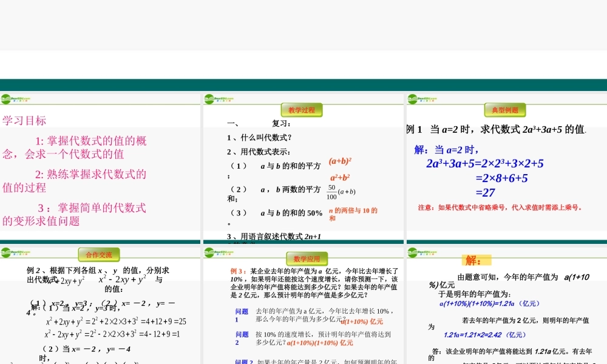This screenshot has height=364, width=607.
Task: Click the orange answer (a+b)²
Action: [341, 161]
